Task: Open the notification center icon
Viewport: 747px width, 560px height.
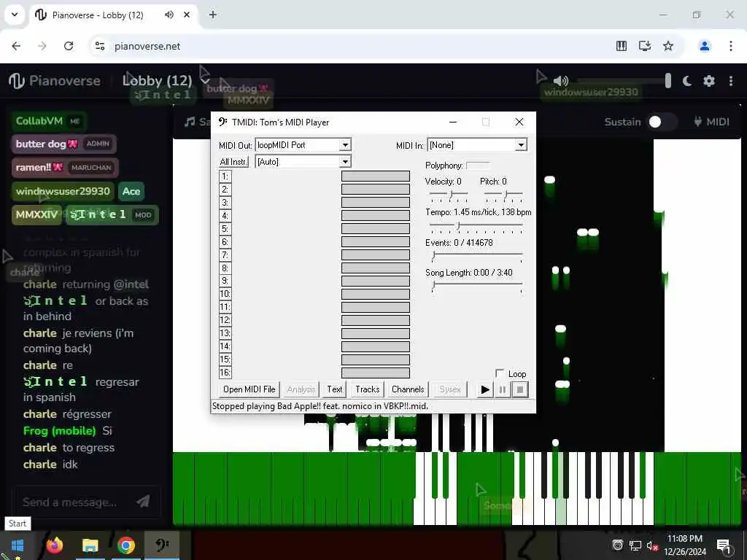Action: point(724,545)
